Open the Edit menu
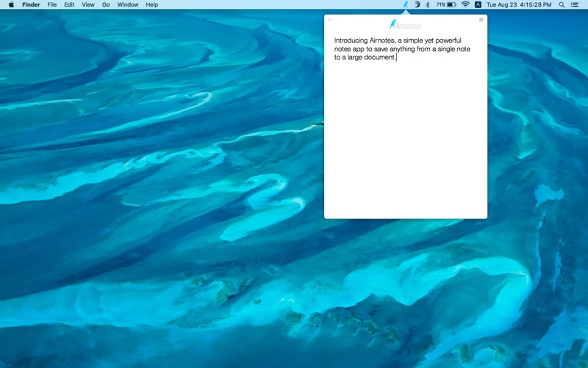The height and width of the screenshot is (368, 588). 69,4
